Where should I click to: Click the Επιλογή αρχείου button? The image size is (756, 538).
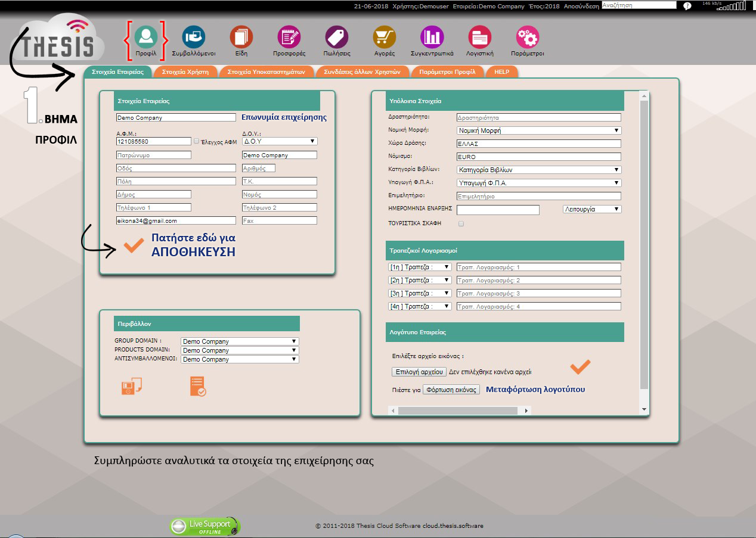click(x=419, y=372)
